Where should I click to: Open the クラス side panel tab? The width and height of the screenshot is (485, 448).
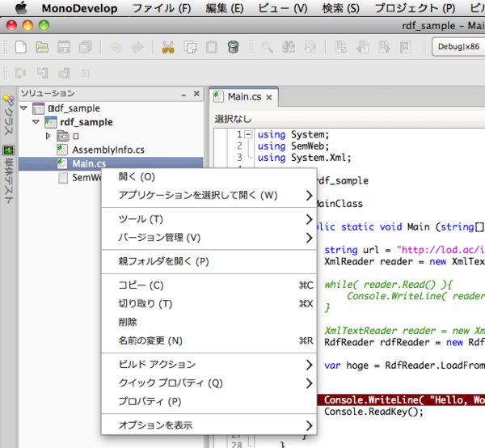tap(8, 115)
